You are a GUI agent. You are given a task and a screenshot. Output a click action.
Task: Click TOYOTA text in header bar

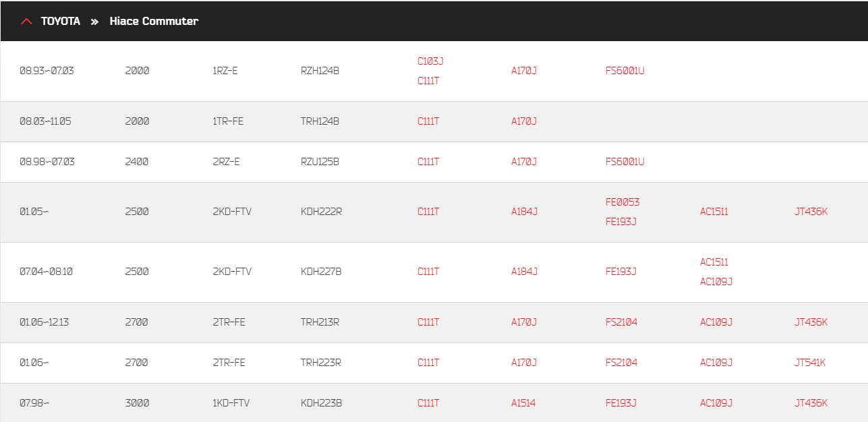pyautogui.click(x=61, y=21)
